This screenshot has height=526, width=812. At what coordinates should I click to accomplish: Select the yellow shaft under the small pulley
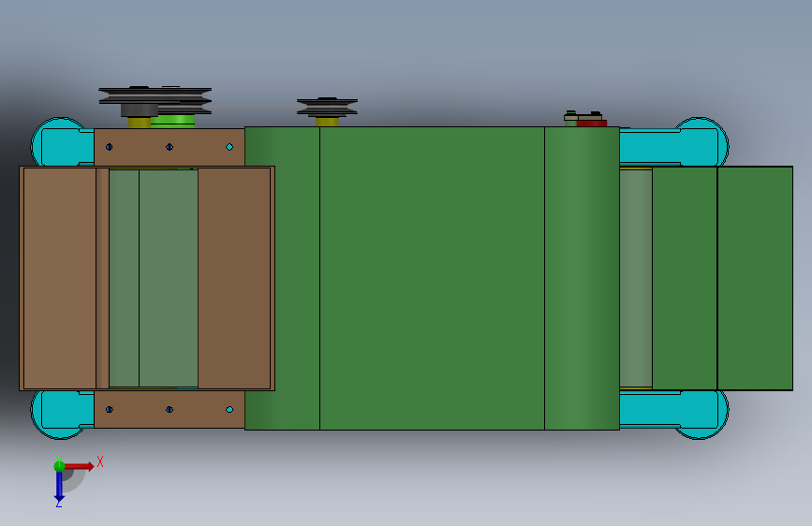[327, 123]
